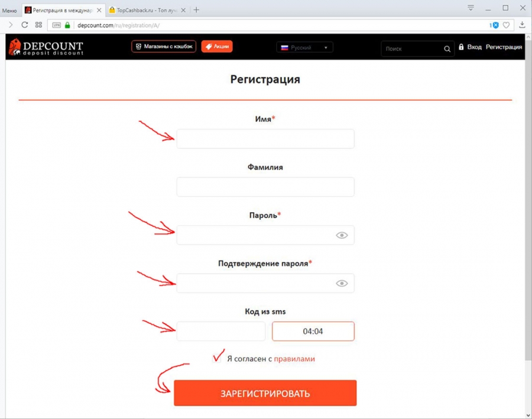Reload the page with refresh icon
This screenshot has width=532, height=419.
coord(24,25)
